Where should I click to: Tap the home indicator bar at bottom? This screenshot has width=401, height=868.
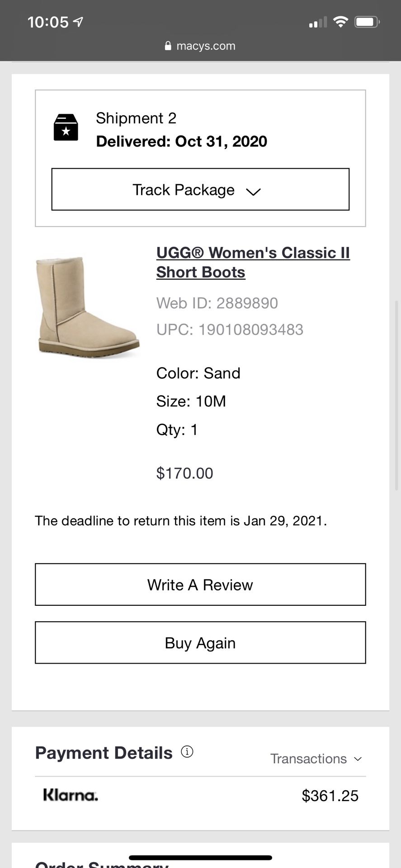200,858
